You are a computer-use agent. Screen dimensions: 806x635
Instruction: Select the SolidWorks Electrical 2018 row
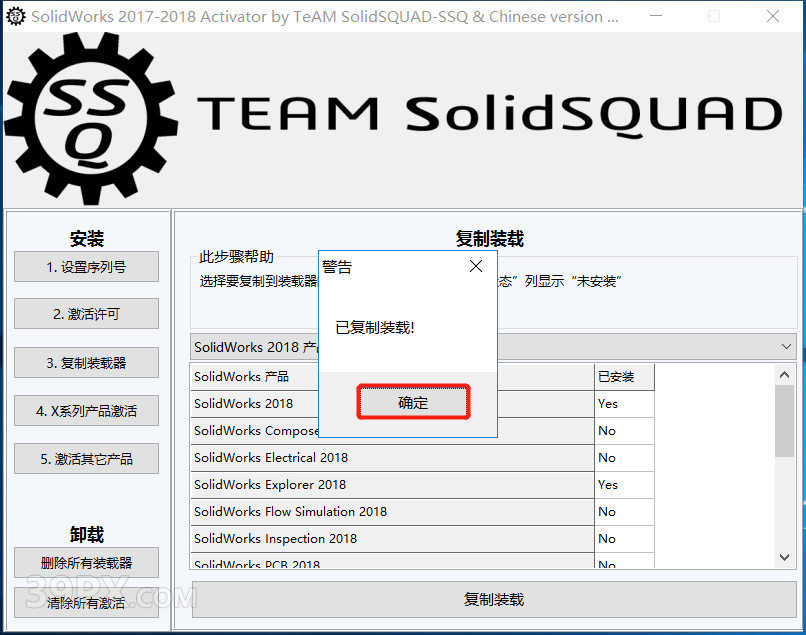[392, 458]
